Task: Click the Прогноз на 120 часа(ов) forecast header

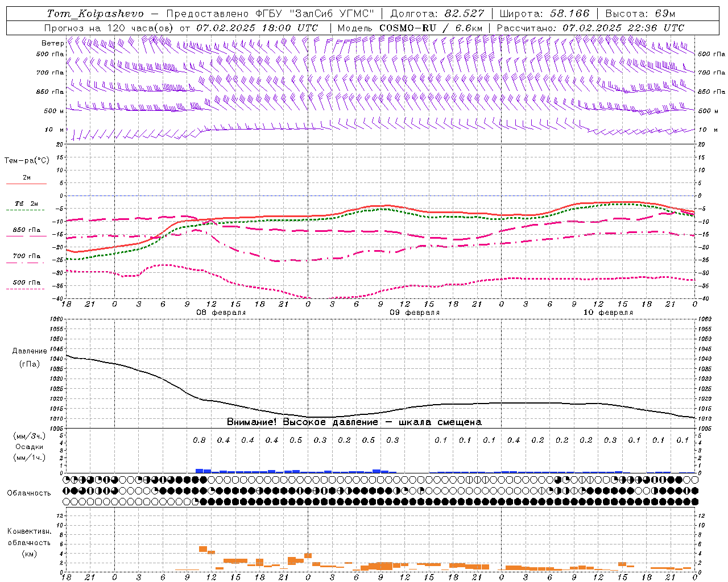Action: (x=108, y=28)
